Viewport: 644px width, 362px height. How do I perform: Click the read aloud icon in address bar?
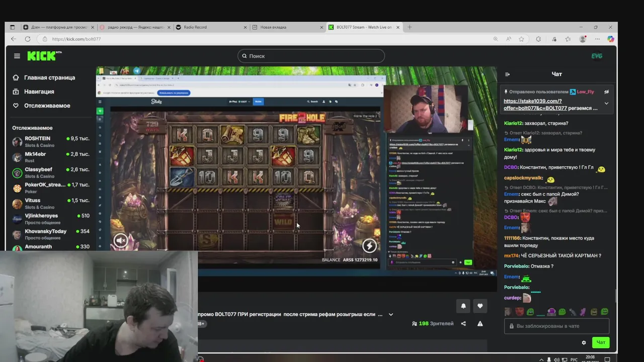click(x=509, y=39)
